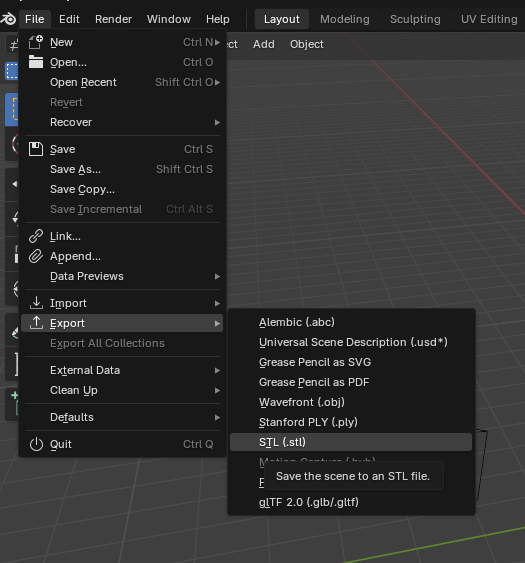Click the Blender logo icon

tap(8, 19)
